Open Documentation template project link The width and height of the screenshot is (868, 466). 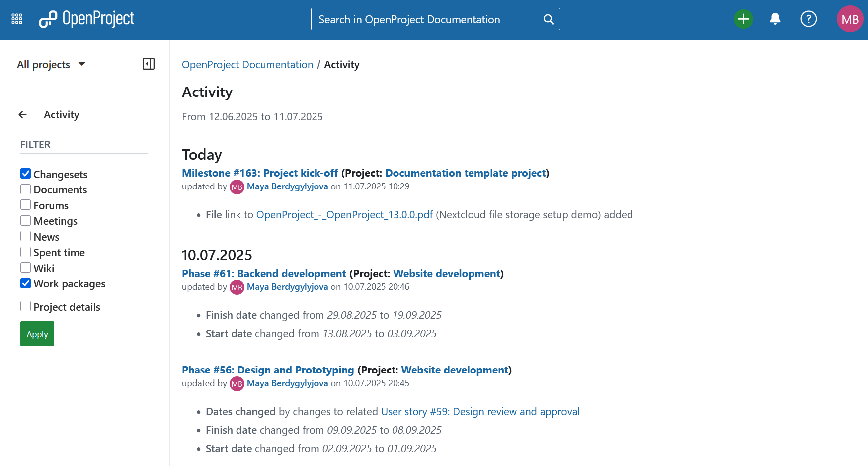pyautogui.click(x=466, y=173)
